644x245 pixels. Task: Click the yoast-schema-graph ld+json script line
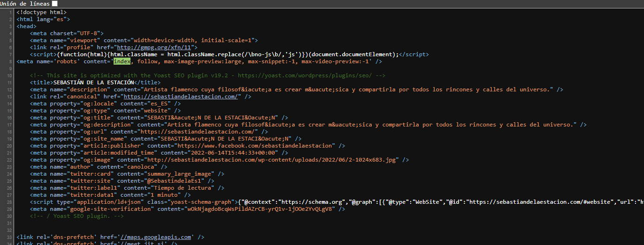(x=337, y=202)
